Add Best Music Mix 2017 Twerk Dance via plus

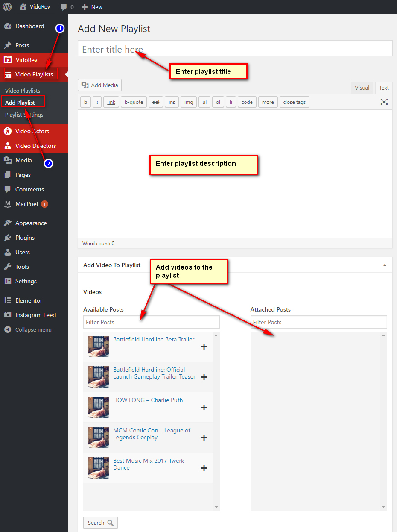pyautogui.click(x=204, y=468)
